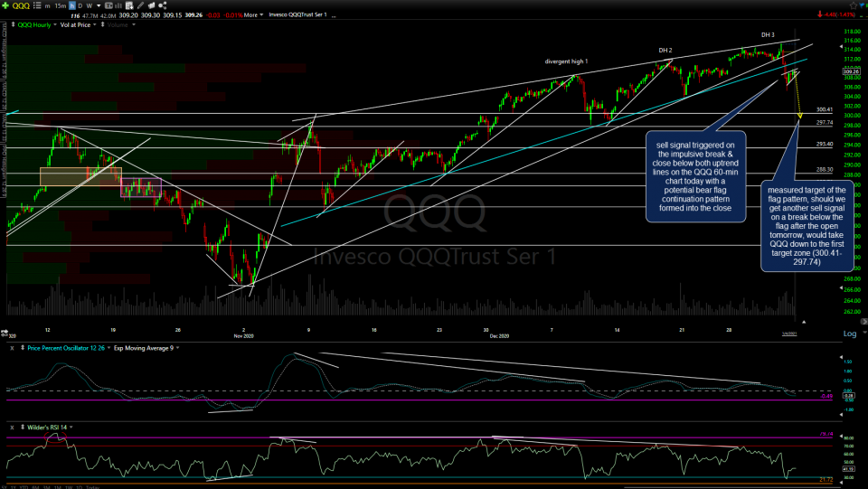868x489 pixels.
Task: Open the QQQ Hourly plot dropdown
Action: point(55,25)
